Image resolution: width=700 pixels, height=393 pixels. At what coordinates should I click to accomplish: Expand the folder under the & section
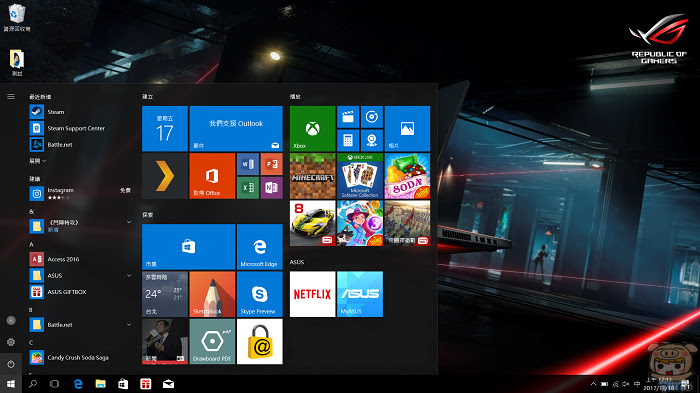(129, 222)
